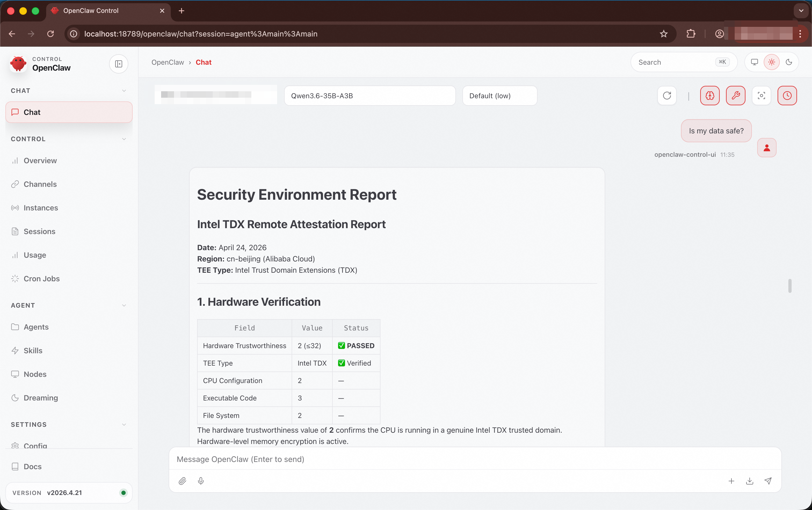
Task: Click the chat scrollbar thumb
Action: [790, 286]
